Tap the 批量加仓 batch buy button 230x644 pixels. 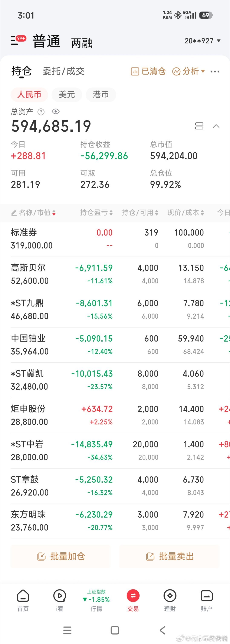pyautogui.click(x=61, y=556)
